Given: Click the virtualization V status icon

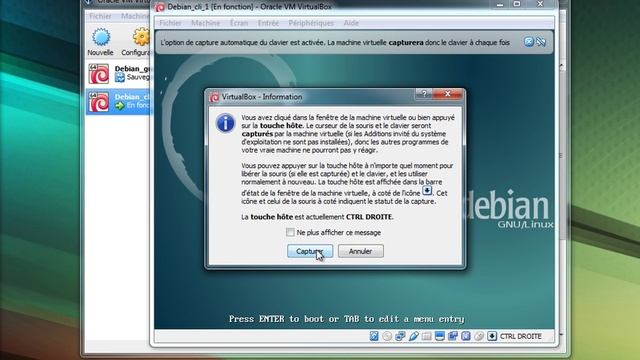Looking at the screenshot, I should (466, 336).
